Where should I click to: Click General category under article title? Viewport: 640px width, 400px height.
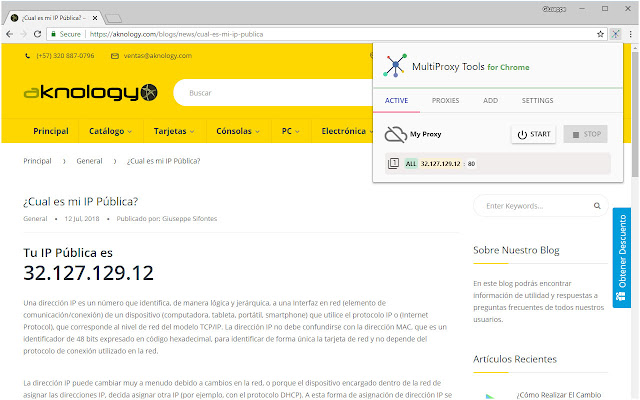pyautogui.click(x=35, y=219)
